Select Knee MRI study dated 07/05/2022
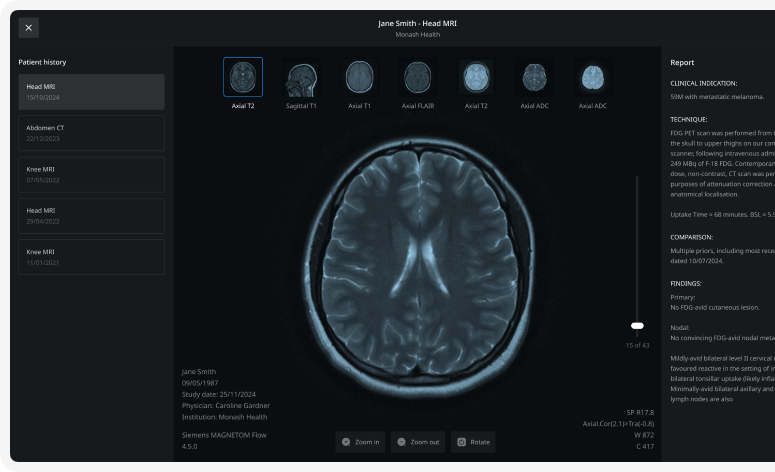This screenshot has height=472, width=775. point(91,174)
